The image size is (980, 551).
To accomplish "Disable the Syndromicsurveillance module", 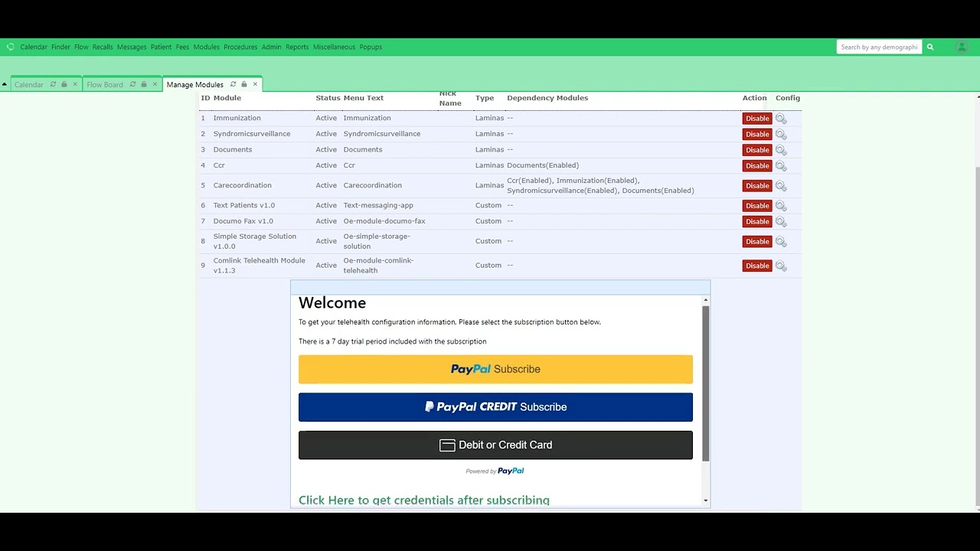I will tap(757, 134).
